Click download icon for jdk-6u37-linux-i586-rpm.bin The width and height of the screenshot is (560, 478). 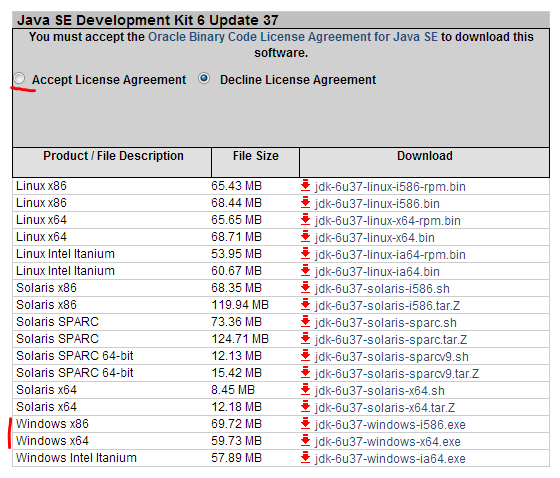[x=305, y=186]
